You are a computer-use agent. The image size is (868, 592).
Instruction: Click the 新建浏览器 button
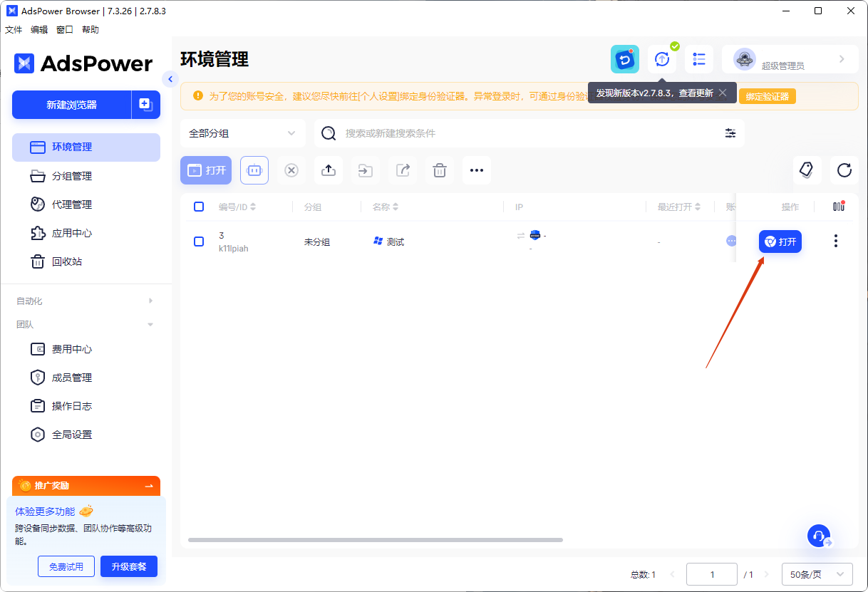click(x=71, y=105)
